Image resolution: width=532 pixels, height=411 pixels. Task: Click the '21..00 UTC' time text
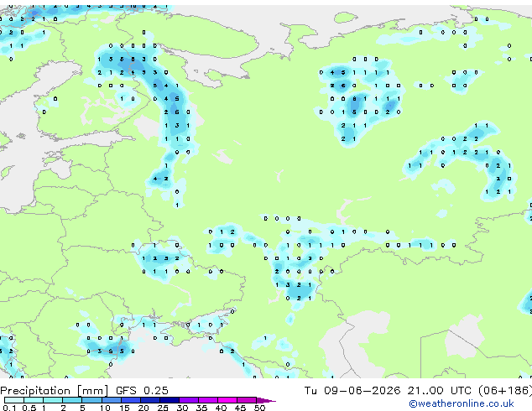440,391
